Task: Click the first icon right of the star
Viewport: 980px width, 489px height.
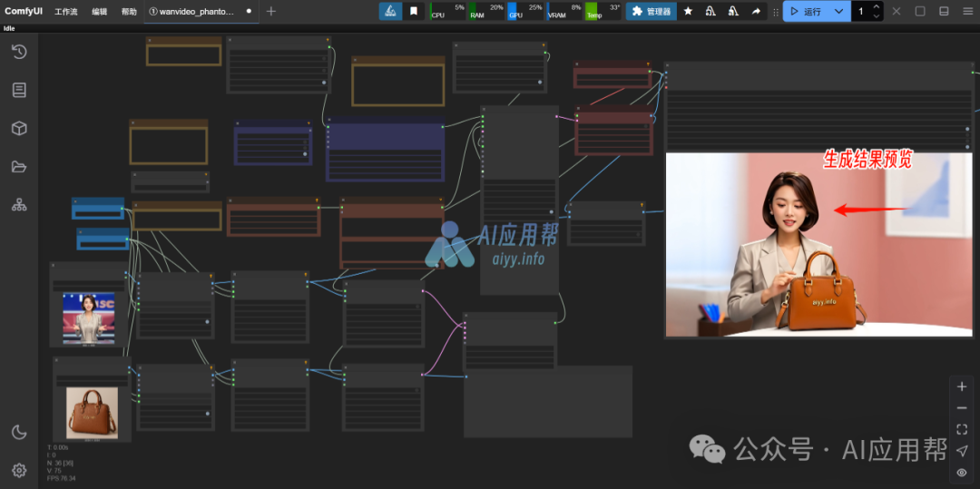Action: pyautogui.click(x=710, y=11)
